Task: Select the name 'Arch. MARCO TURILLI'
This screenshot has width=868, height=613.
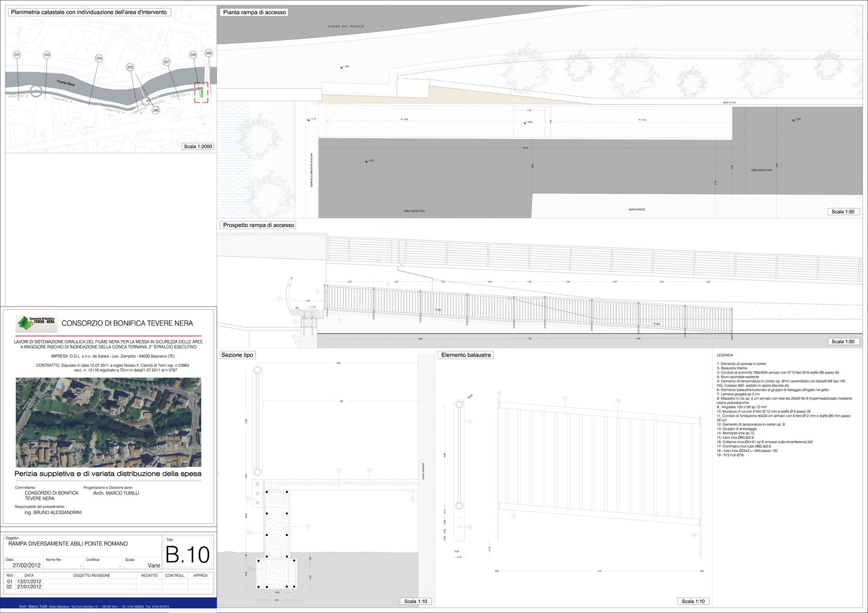Action: pyautogui.click(x=116, y=493)
